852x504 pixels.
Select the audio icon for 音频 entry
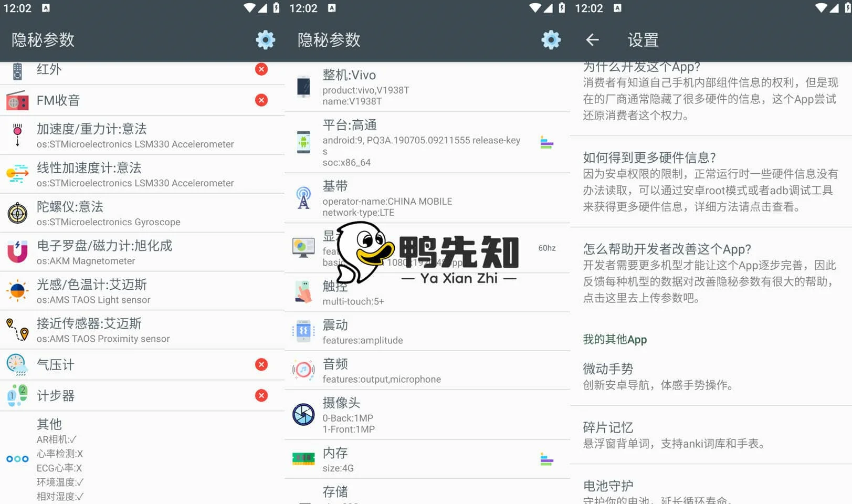[x=303, y=370]
